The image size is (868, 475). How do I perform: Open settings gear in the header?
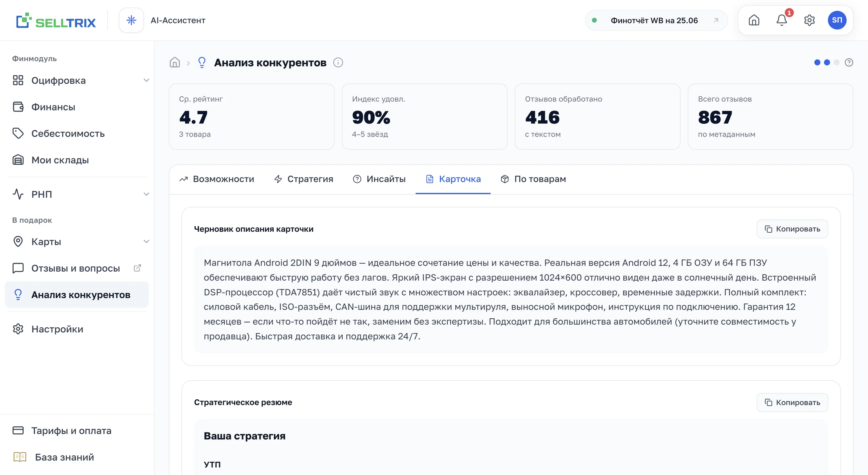pos(809,20)
